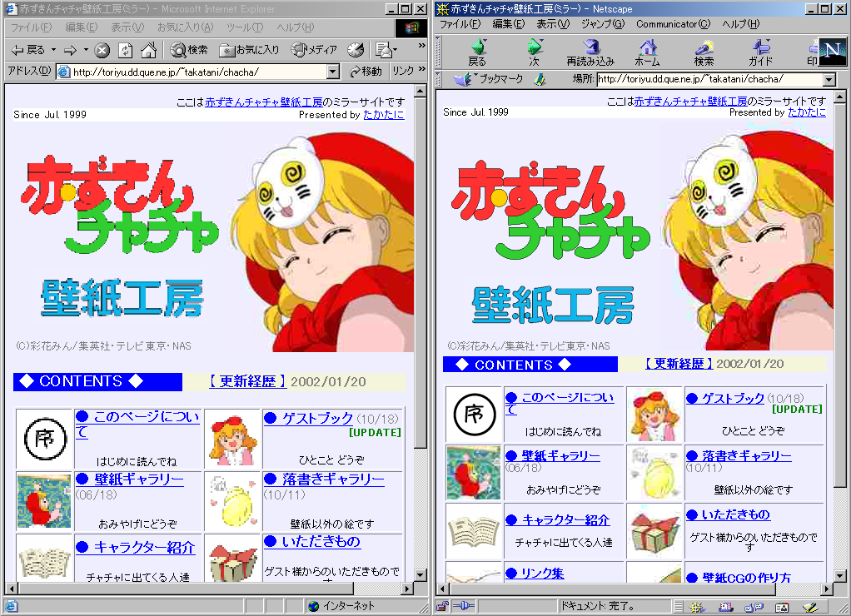
Task: Click the horizontal scroll right arrow in Internet Explorer
Action: (407, 588)
